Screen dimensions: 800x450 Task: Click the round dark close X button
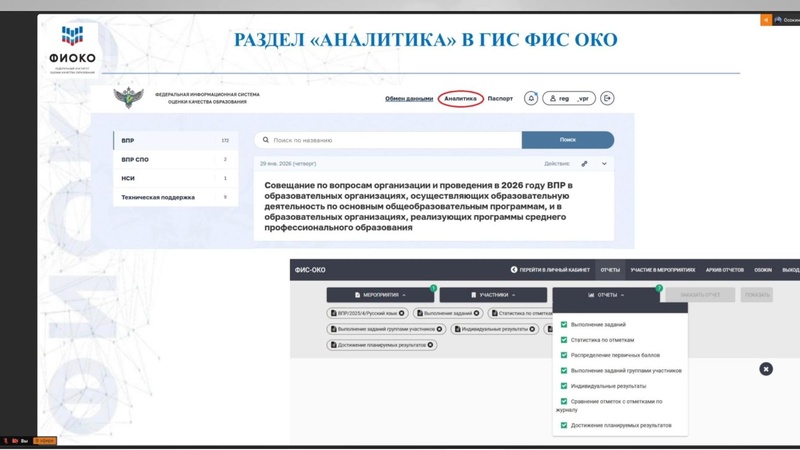766,369
